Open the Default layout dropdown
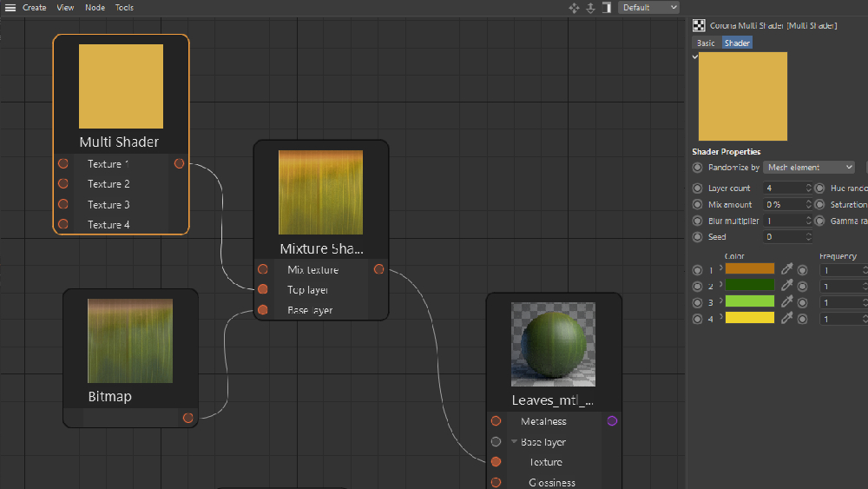 coord(648,8)
